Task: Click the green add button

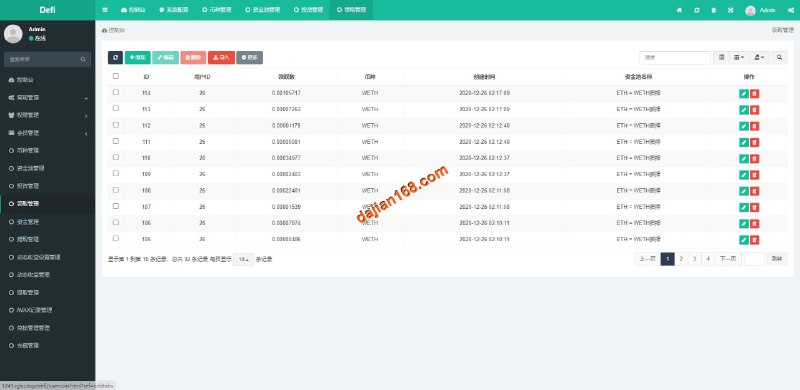Action: pyautogui.click(x=138, y=58)
